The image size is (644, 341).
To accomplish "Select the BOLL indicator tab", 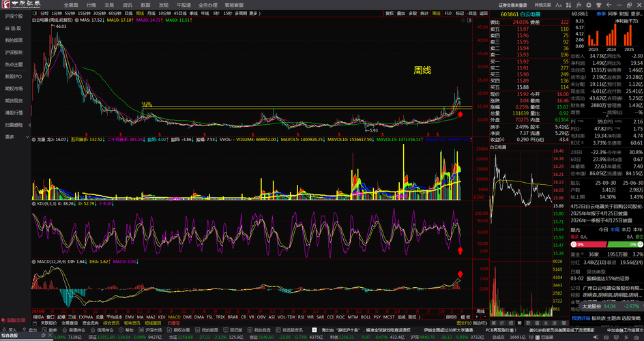I will (x=366, y=317).
